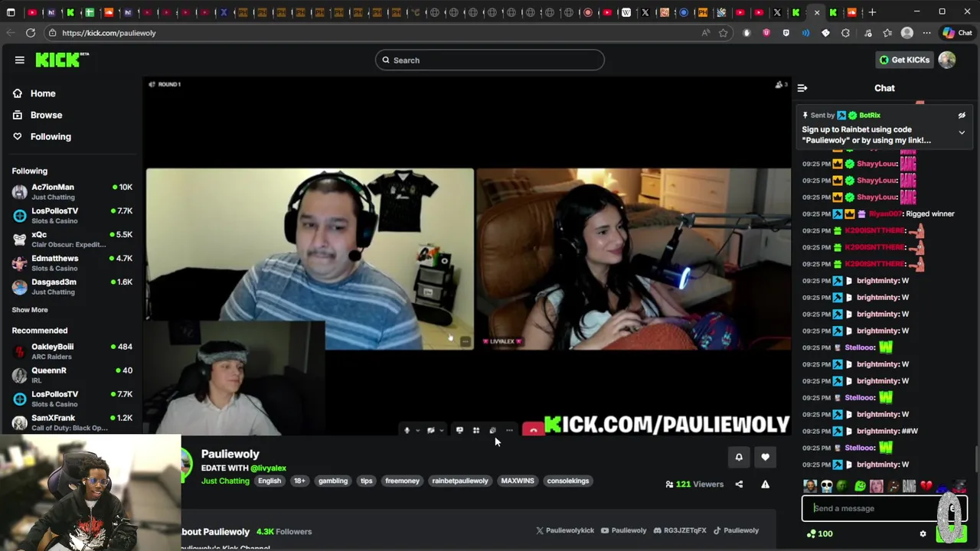Open microphone options dropdown arrow in overlay
980x551 pixels.
pyautogui.click(x=418, y=430)
